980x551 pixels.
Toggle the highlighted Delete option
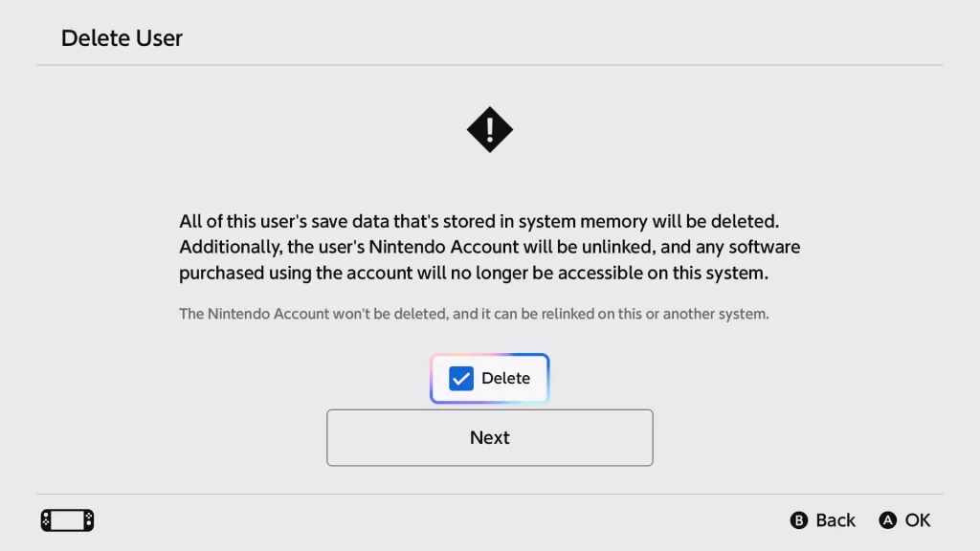pos(489,379)
